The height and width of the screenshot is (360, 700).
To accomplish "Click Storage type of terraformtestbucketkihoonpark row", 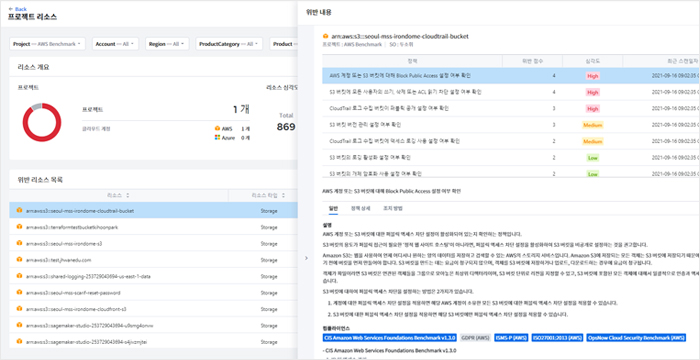I will tap(269, 227).
